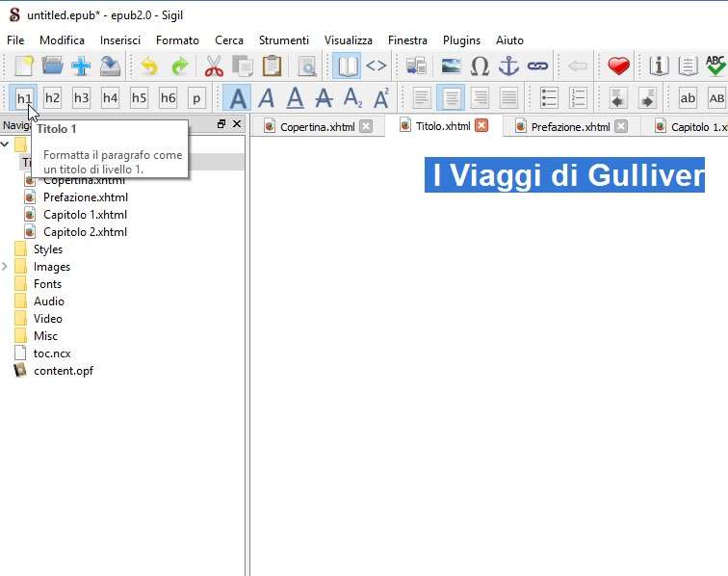
Task: Switch to Code View icon
Action: [377, 65]
